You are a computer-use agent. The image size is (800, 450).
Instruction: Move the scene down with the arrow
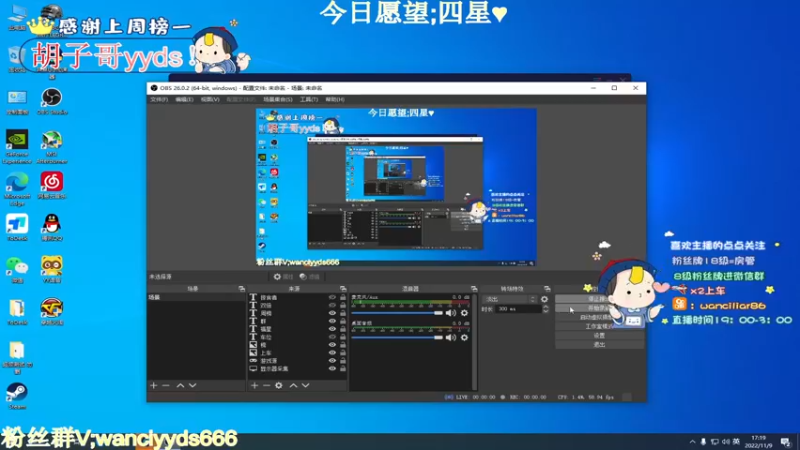coord(192,385)
